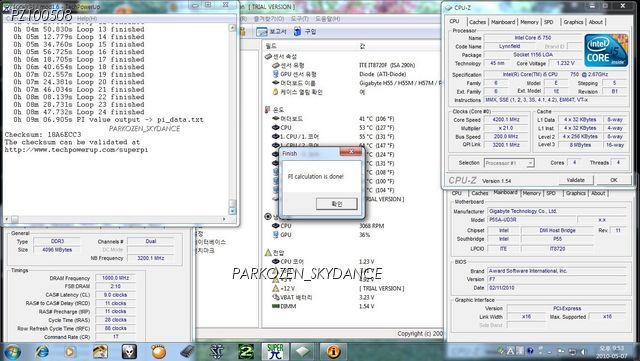Click the DRAM Frequency 1000.0 MHz value

tap(116, 278)
